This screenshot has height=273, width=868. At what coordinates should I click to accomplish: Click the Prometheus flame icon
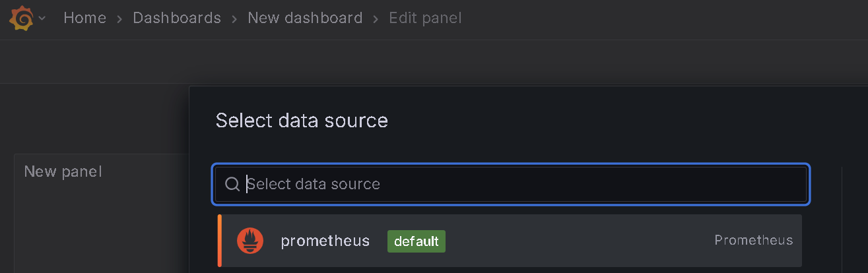(x=250, y=241)
